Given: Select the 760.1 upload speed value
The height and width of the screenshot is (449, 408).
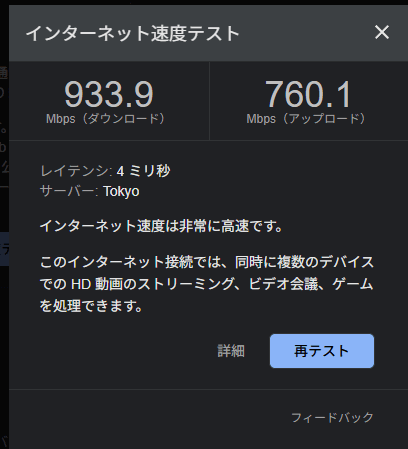Looking at the screenshot, I should (308, 94).
